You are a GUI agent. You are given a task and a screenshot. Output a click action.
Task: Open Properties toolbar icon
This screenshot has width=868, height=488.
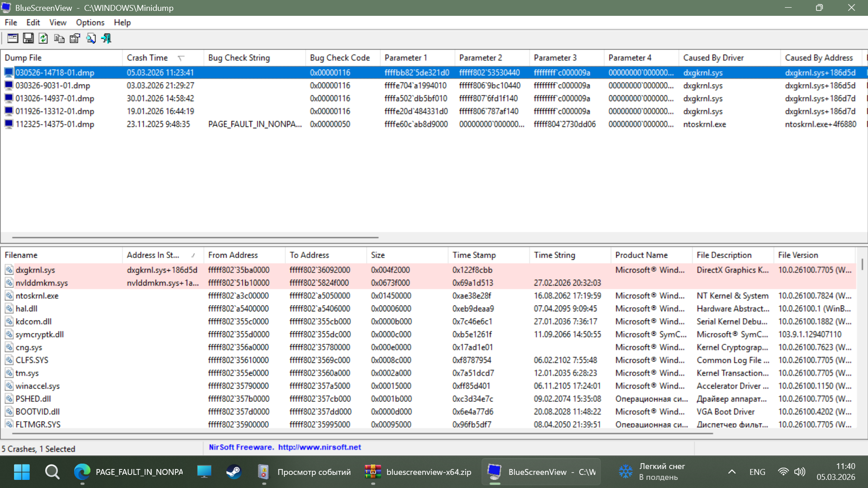[x=75, y=38]
